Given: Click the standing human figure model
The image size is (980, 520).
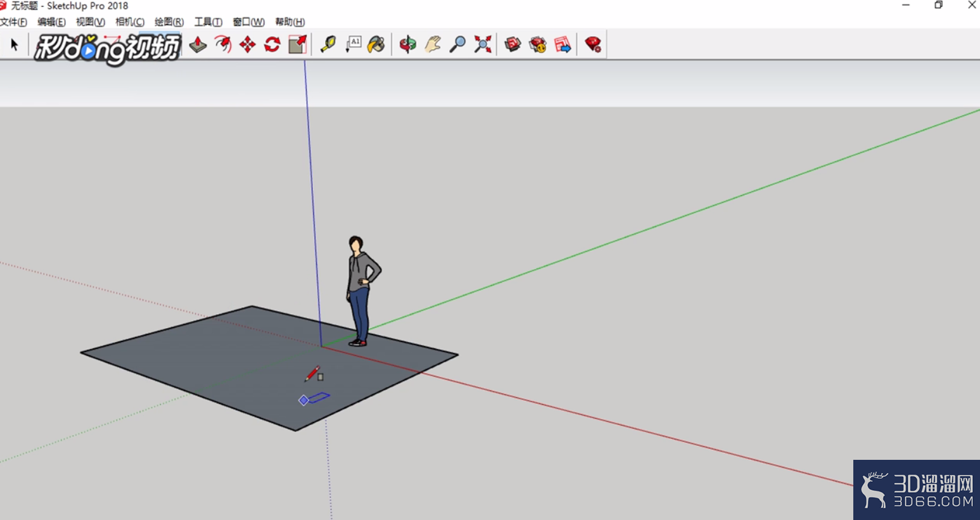Looking at the screenshot, I should click(x=361, y=291).
